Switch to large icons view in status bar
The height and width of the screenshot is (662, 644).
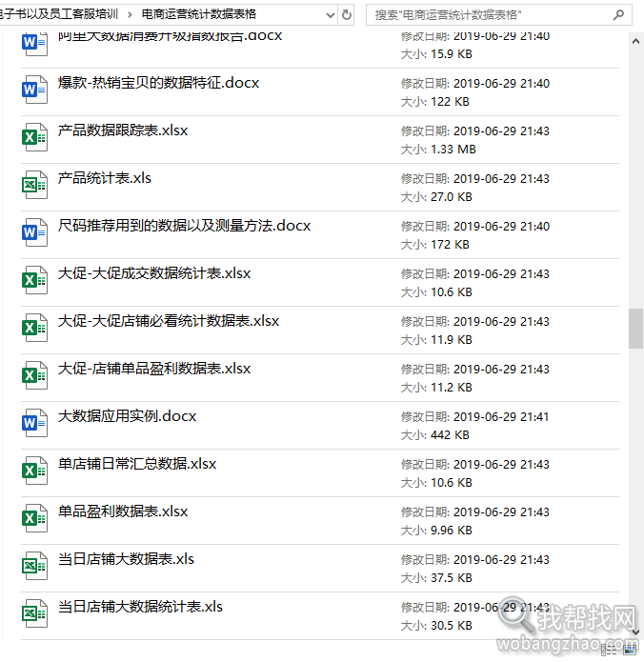point(630,651)
